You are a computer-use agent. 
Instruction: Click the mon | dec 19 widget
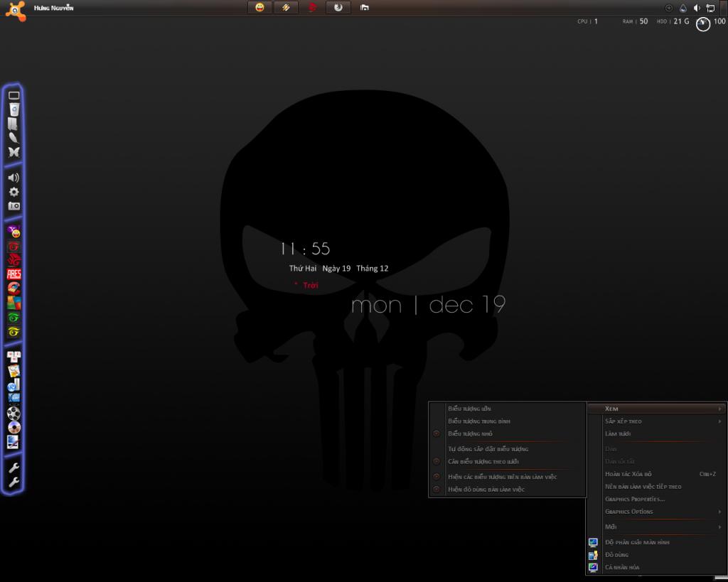[428, 305]
